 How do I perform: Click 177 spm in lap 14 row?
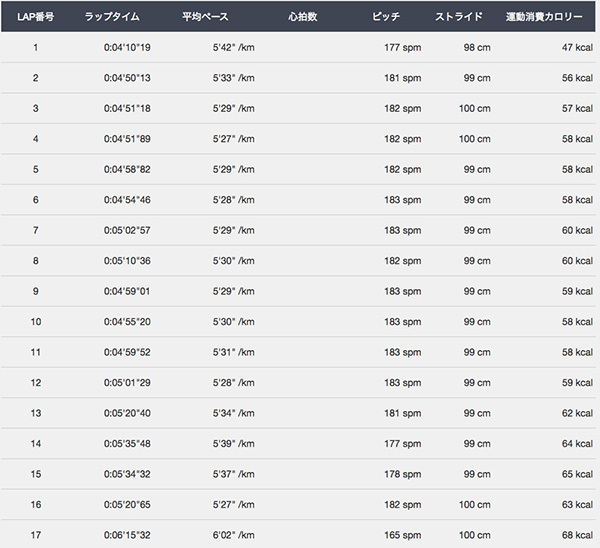coord(403,444)
